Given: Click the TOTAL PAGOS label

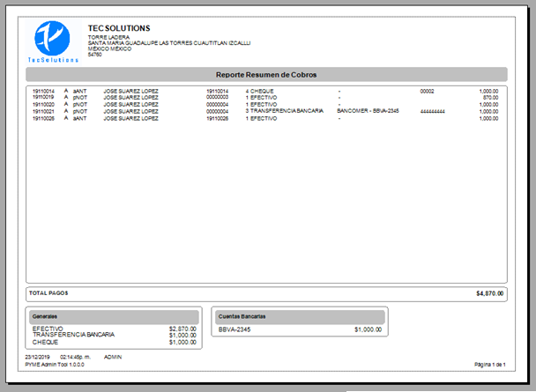Looking at the screenshot, I should click(48, 292).
